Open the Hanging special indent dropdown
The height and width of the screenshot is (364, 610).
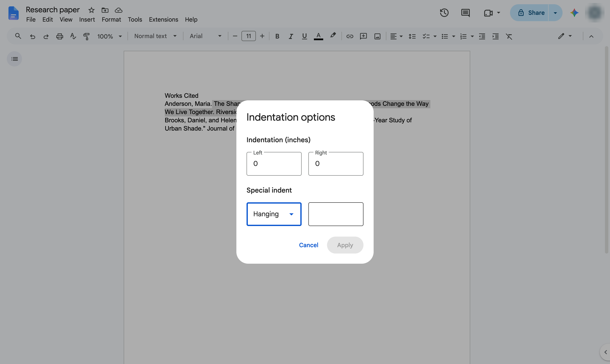coord(274,214)
